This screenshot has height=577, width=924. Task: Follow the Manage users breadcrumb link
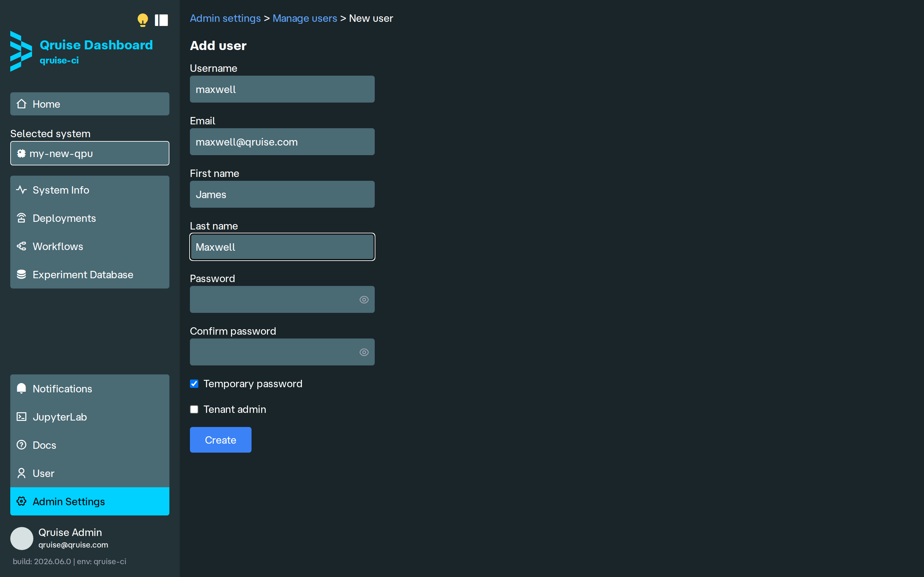coord(305,18)
